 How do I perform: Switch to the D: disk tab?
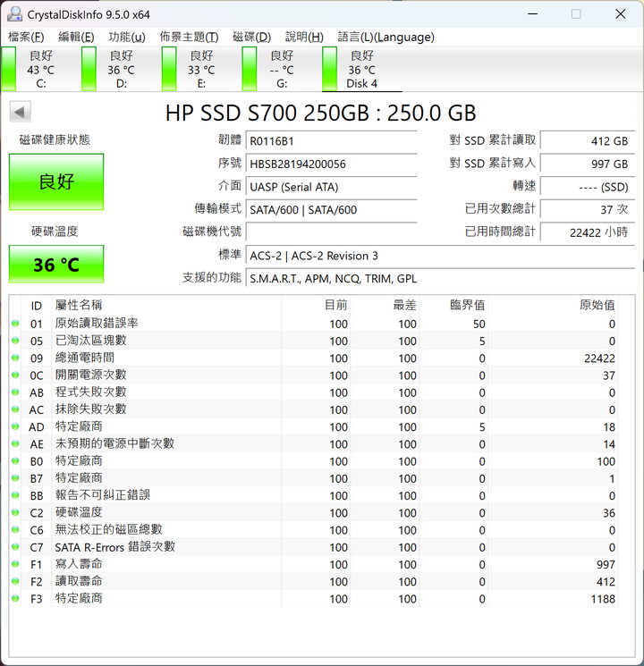point(121,69)
